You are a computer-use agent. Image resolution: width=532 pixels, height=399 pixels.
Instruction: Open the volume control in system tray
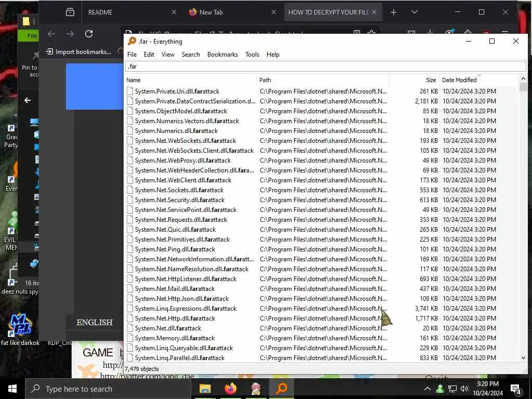click(464, 389)
